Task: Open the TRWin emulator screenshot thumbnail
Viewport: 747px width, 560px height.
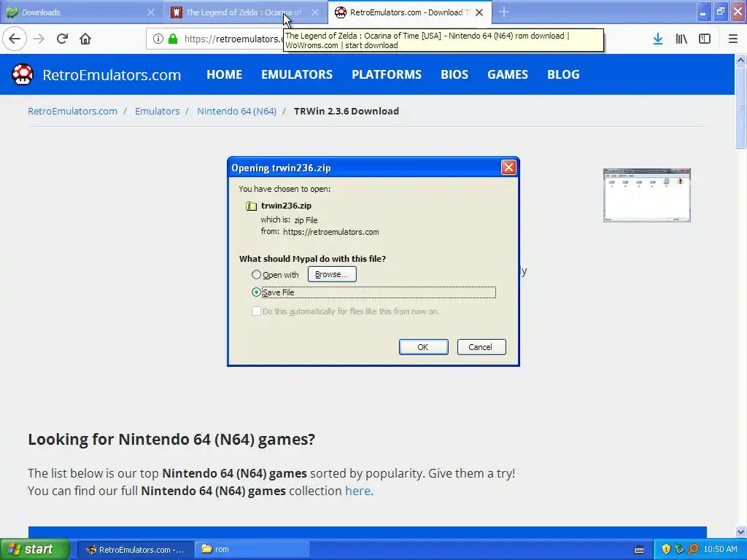Action: tap(646, 195)
